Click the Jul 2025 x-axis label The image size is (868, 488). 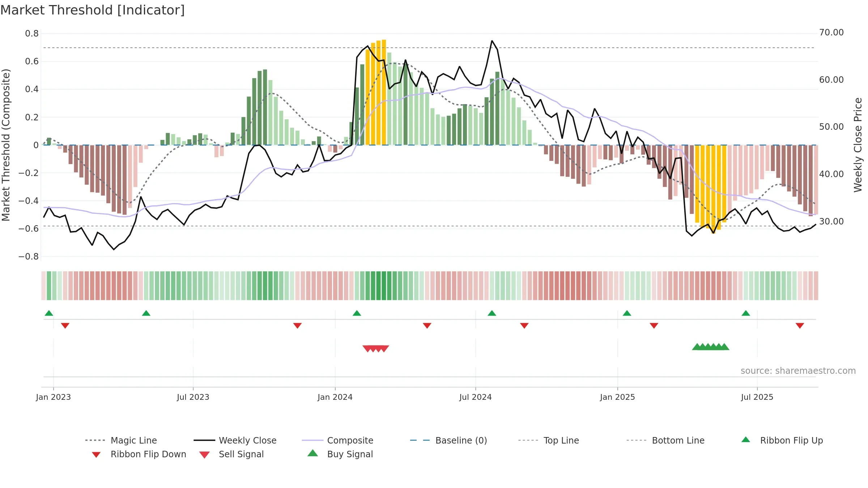click(757, 397)
